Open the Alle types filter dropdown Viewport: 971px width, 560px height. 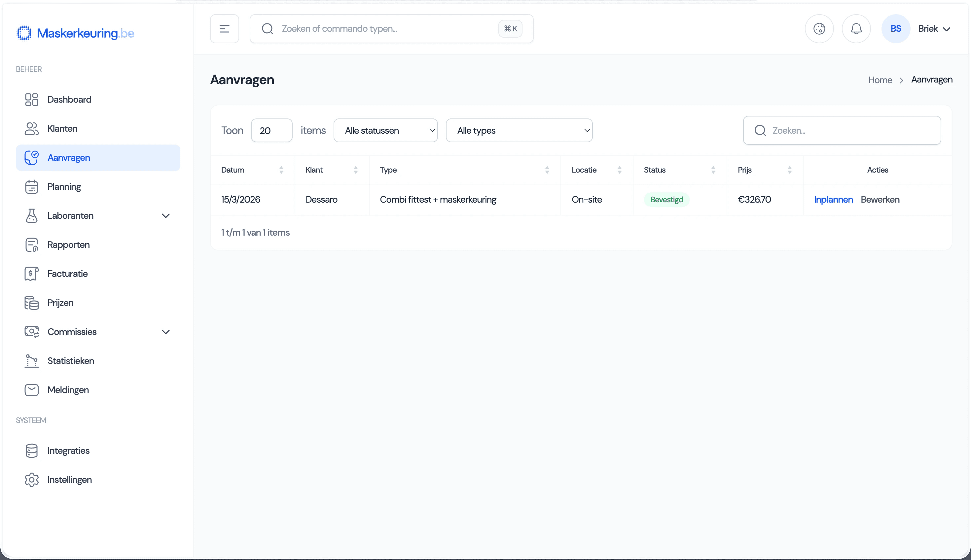(x=519, y=131)
